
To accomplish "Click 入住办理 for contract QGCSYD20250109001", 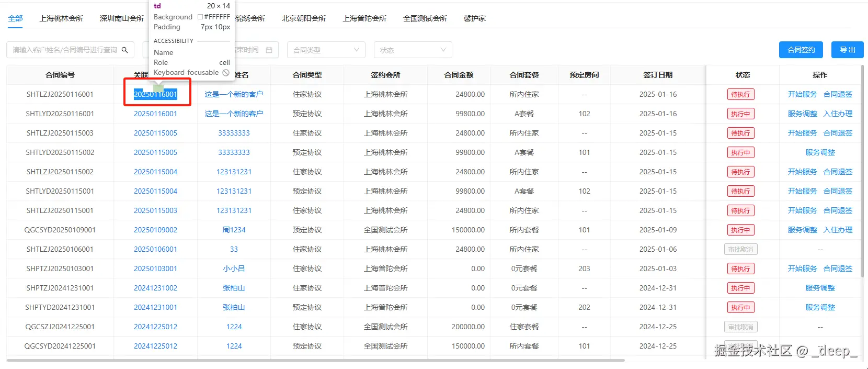I will pyautogui.click(x=838, y=230).
